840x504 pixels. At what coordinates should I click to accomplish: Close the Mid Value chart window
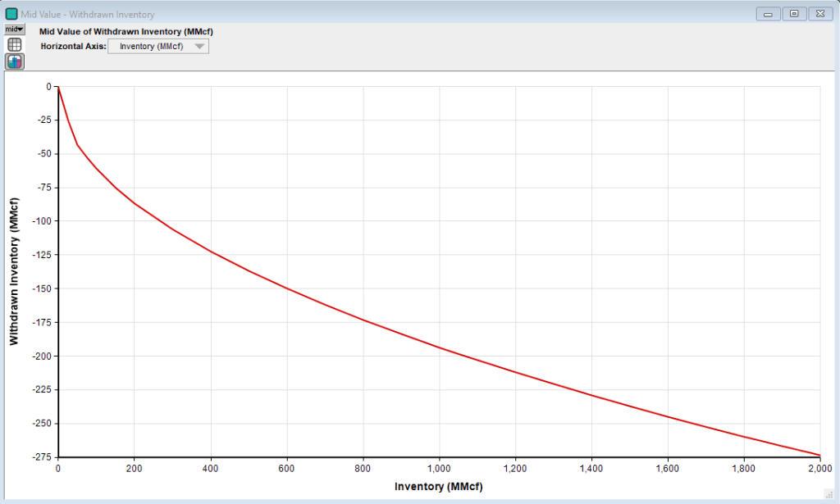[x=819, y=13]
